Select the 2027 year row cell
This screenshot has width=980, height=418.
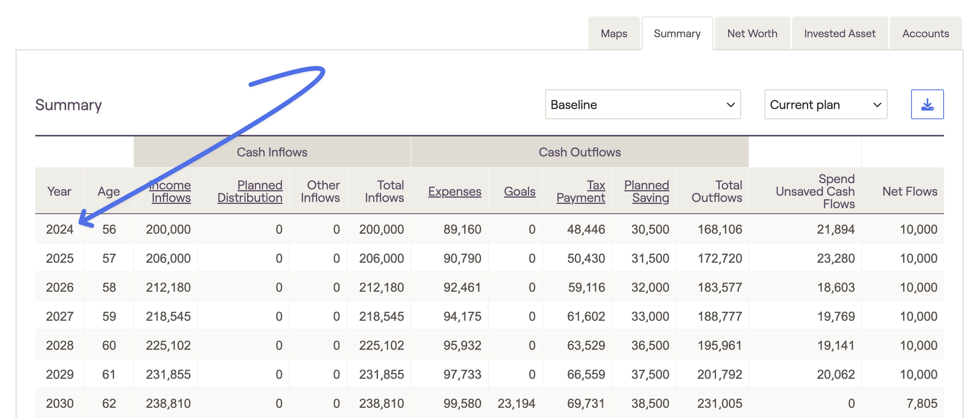60,316
